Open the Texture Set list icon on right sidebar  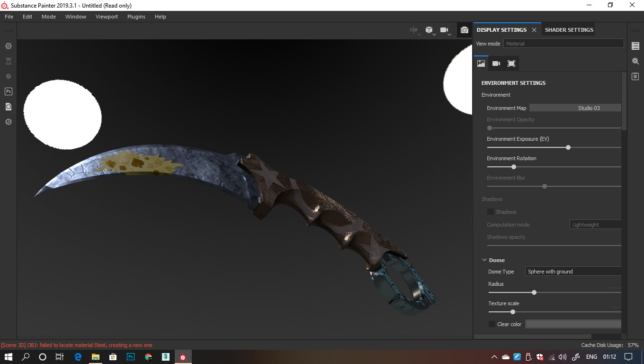(x=635, y=45)
